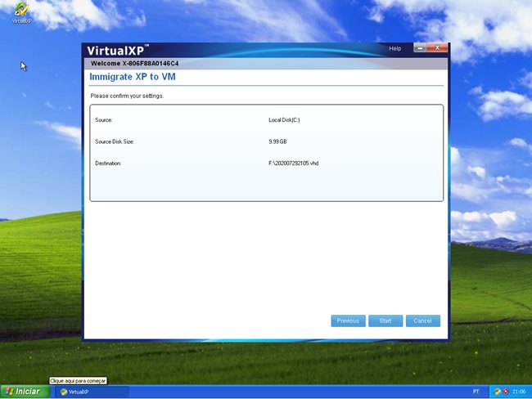Click the 'Please confirm your settings' text
Screen dimensions: 532x399
pos(127,96)
